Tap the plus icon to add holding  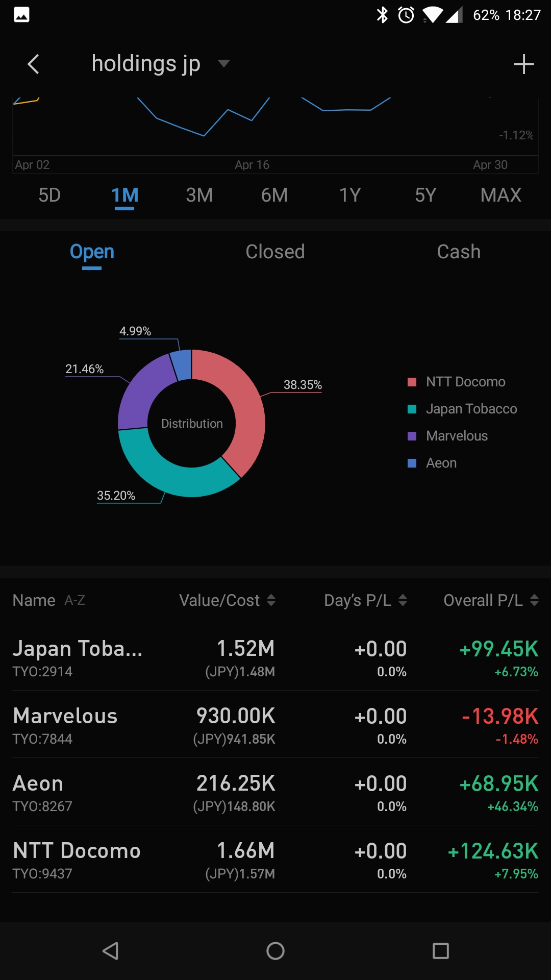coord(523,64)
